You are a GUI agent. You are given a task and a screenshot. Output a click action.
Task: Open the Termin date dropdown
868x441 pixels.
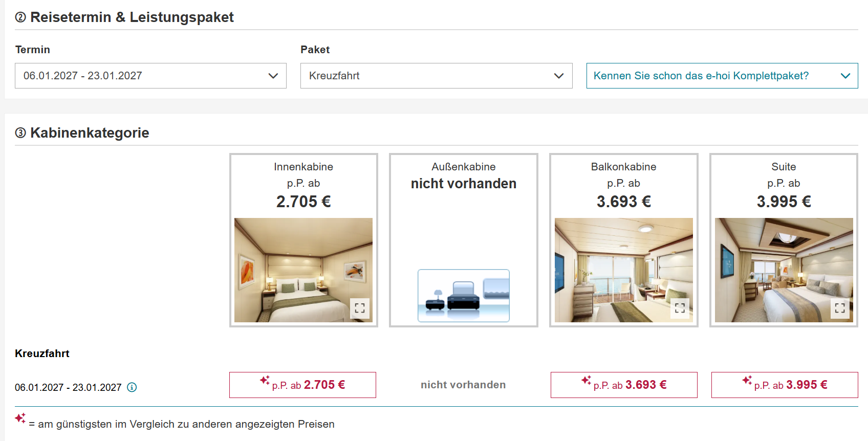pos(150,76)
